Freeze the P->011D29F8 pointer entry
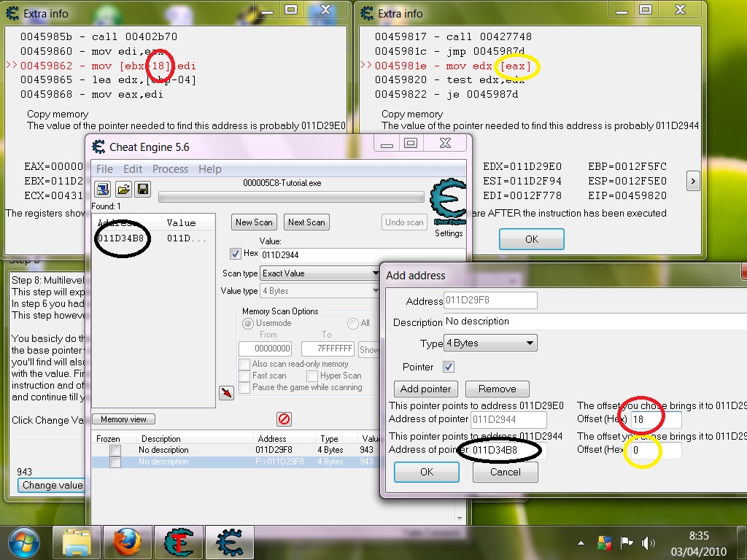This screenshot has width=747, height=560. point(115,462)
